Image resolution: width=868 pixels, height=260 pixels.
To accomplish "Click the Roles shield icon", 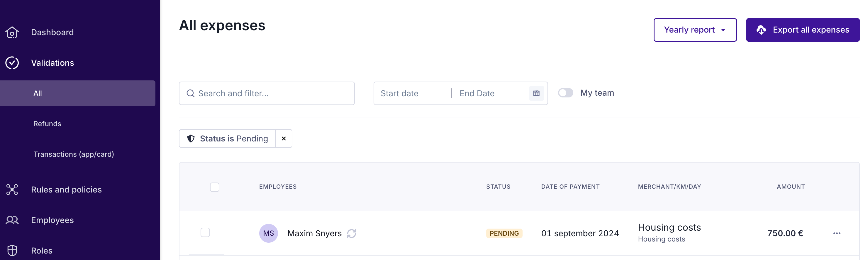I will [12, 251].
